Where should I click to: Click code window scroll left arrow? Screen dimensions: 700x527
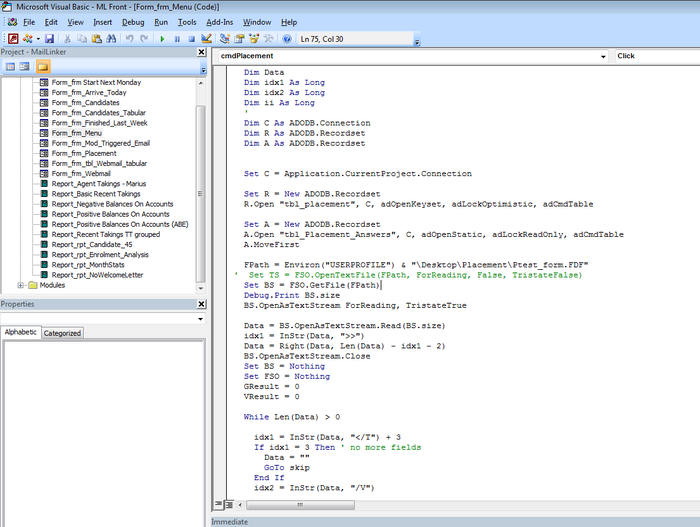pos(240,505)
